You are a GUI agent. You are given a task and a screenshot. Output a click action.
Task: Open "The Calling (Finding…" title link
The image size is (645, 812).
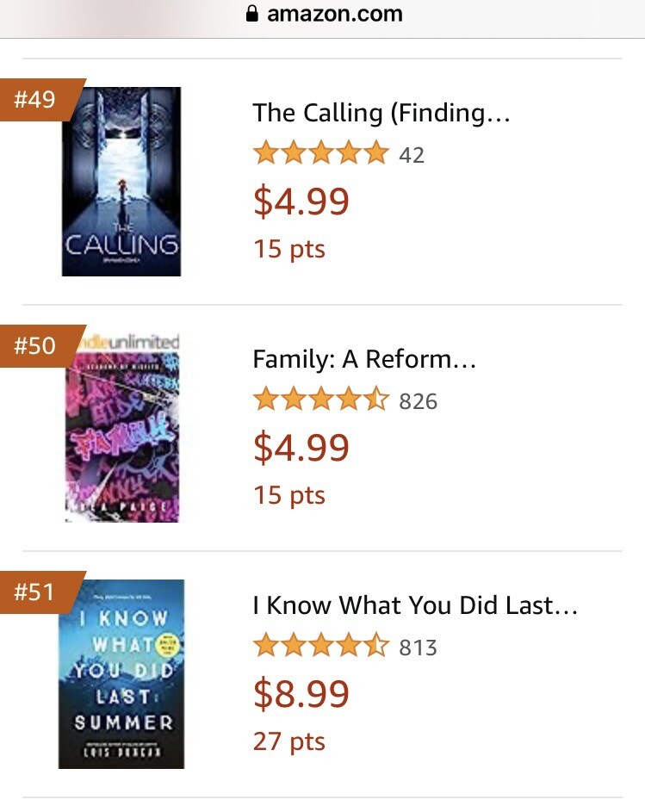click(x=381, y=113)
